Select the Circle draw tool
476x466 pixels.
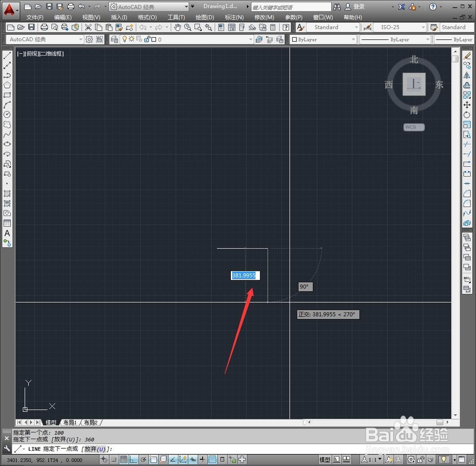coord(7,114)
